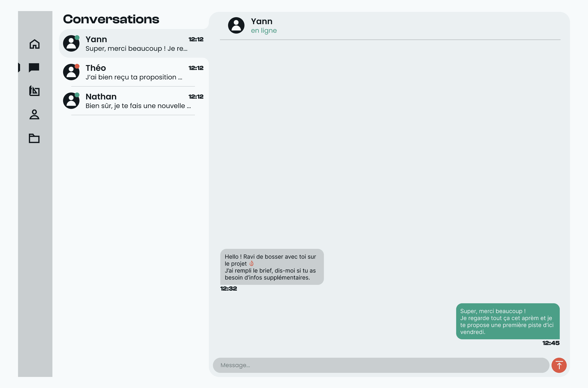Select the green sent message bubble

tap(508, 321)
